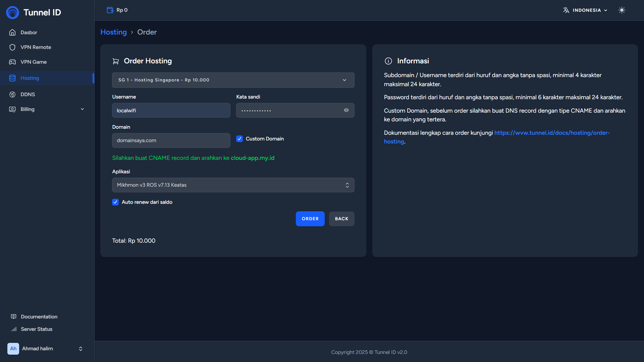Uncheck the Custom Domain checkbox

pos(239,139)
